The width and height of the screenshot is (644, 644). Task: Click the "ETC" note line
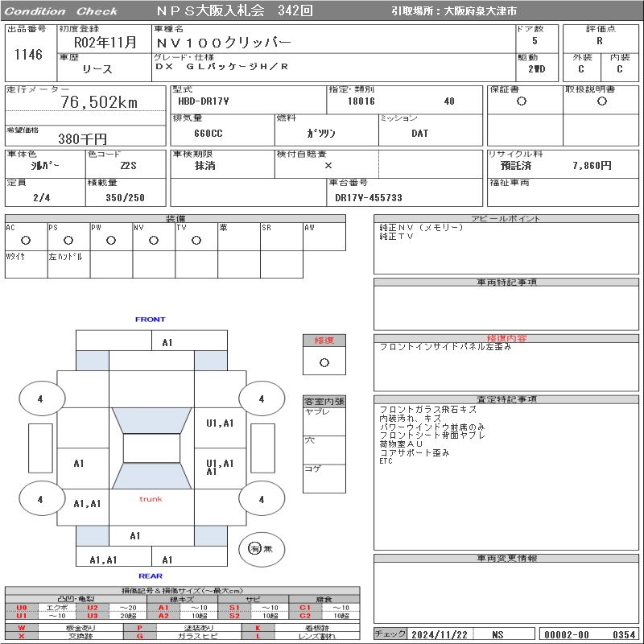[386, 461]
